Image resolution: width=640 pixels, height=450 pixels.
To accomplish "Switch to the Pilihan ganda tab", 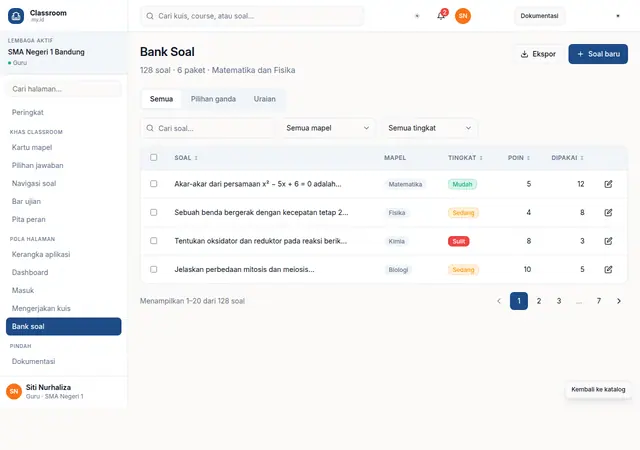I will tap(213, 99).
